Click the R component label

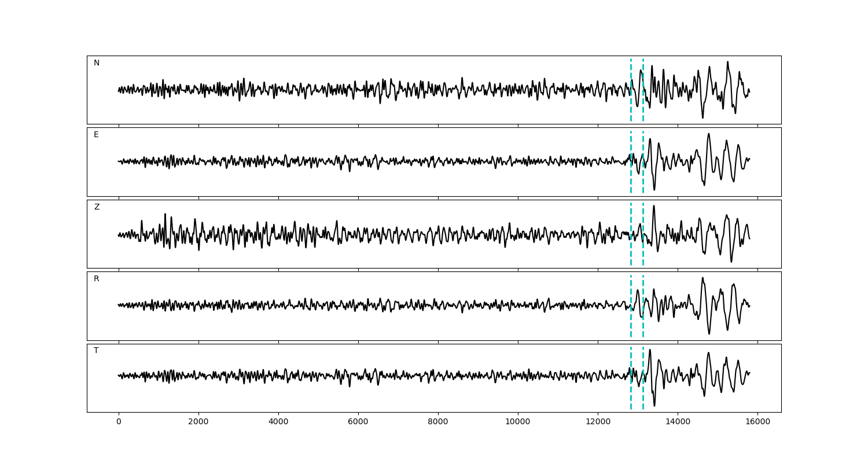point(97,279)
